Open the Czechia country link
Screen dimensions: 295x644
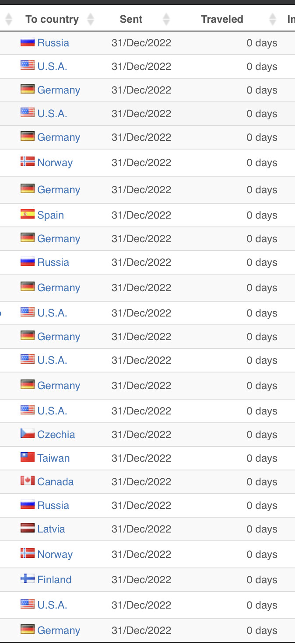point(56,435)
